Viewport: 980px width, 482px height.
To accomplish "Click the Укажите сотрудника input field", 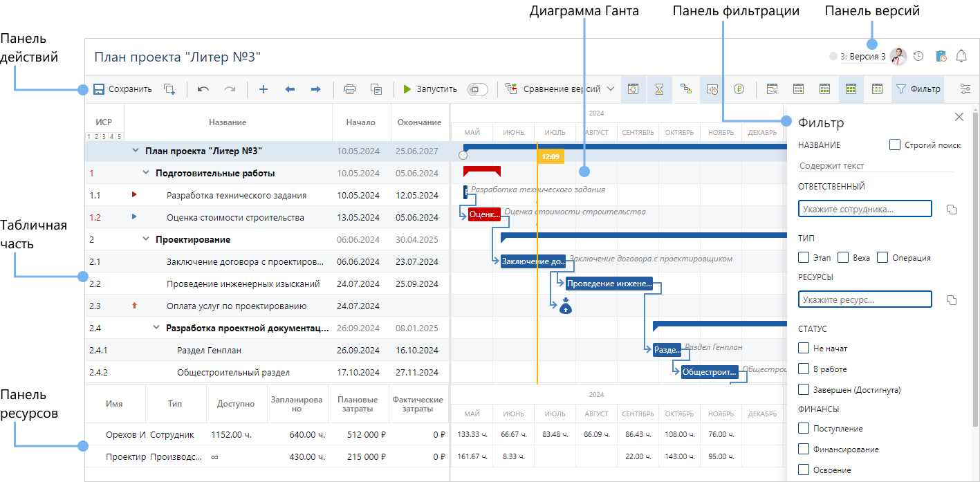I will tap(865, 209).
